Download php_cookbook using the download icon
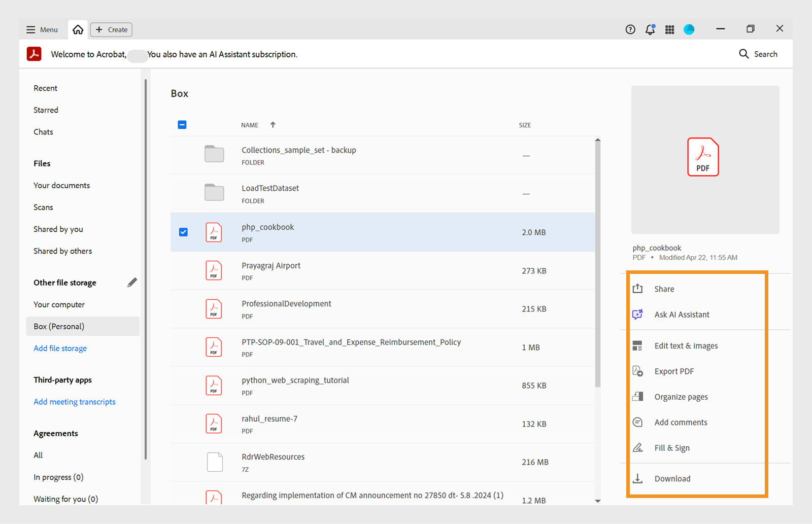 pos(637,478)
